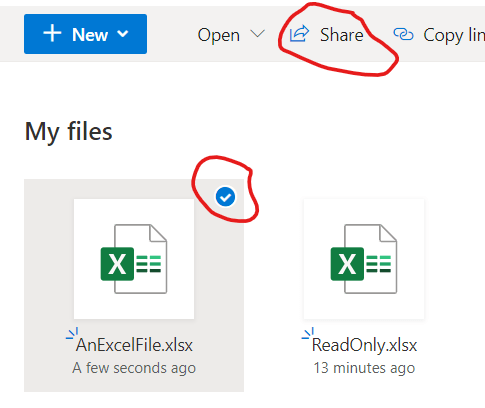The image size is (485, 408).
Task: Uncheck the AnExcelFile.xlsx selection circle
Action: click(225, 197)
